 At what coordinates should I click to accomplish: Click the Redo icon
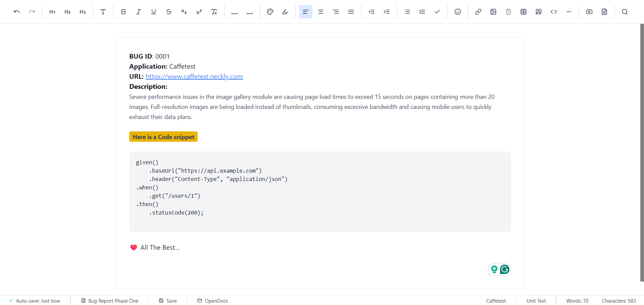[x=32, y=12]
